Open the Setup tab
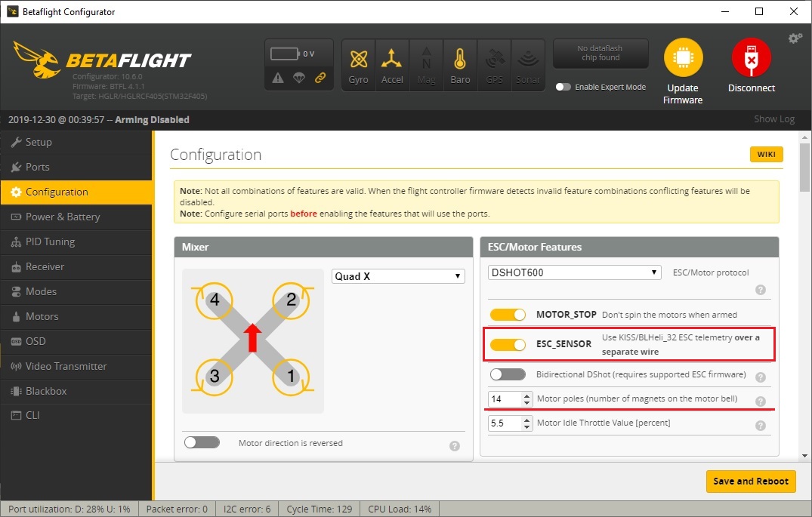This screenshot has height=517, width=812. click(76, 143)
